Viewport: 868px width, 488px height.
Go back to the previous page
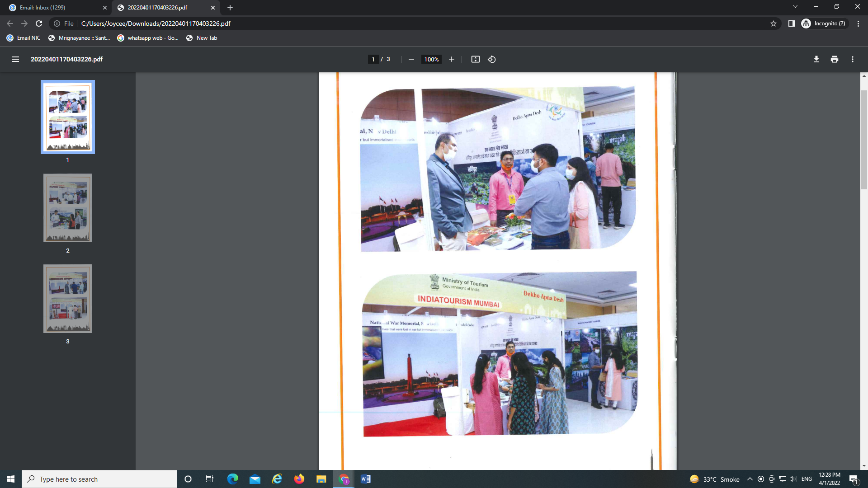(10, 23)
